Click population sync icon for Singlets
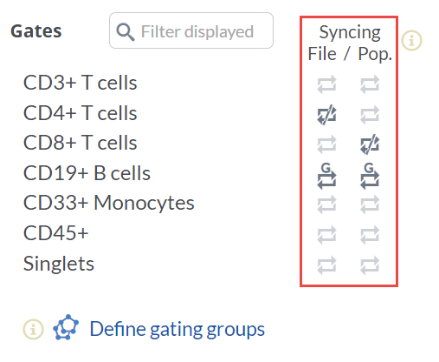The height and width of the screenshot is (362, 439). [x=370, y=265]
